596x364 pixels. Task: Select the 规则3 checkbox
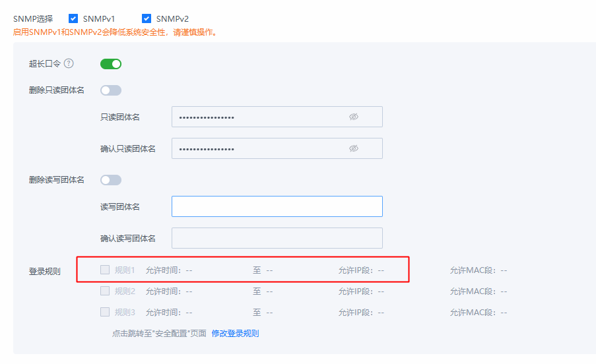(105, 312)
